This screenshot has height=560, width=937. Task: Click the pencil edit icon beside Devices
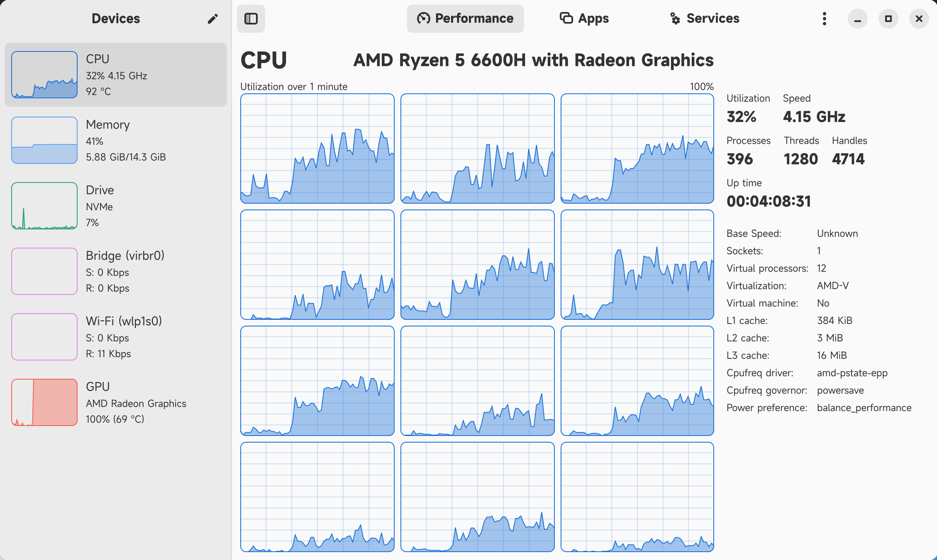(213, 19)
